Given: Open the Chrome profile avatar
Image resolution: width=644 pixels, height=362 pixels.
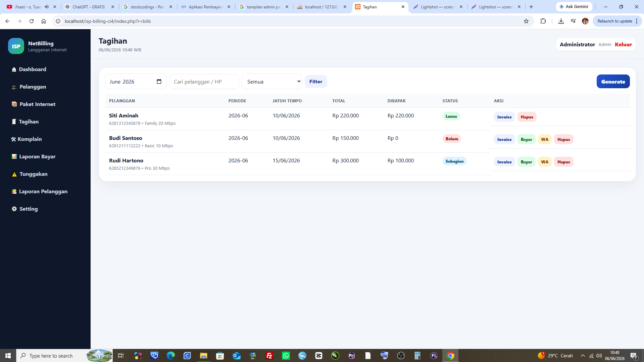Looking at the screenshot, I should [585, 21].
